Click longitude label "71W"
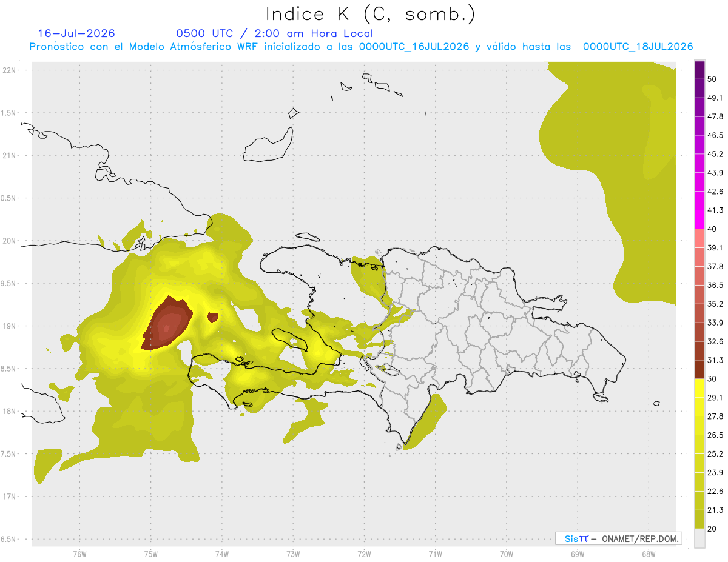 435,554
